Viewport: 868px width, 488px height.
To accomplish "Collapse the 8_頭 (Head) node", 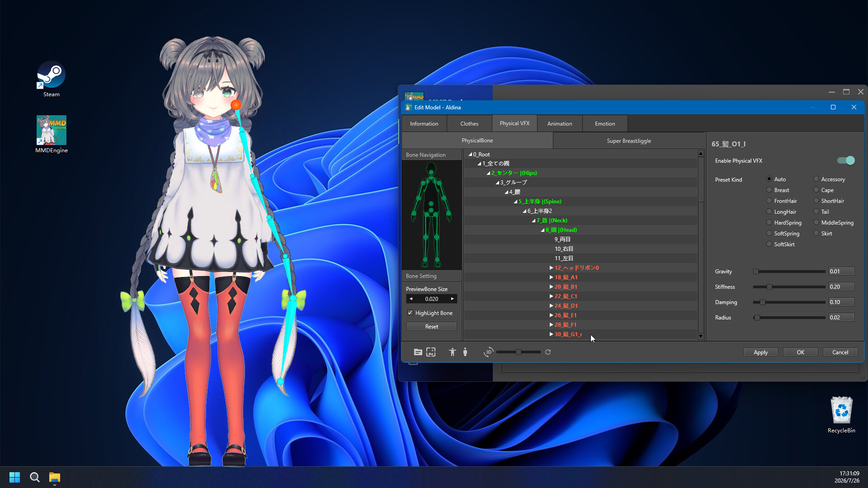I will [x=542, y=230].
